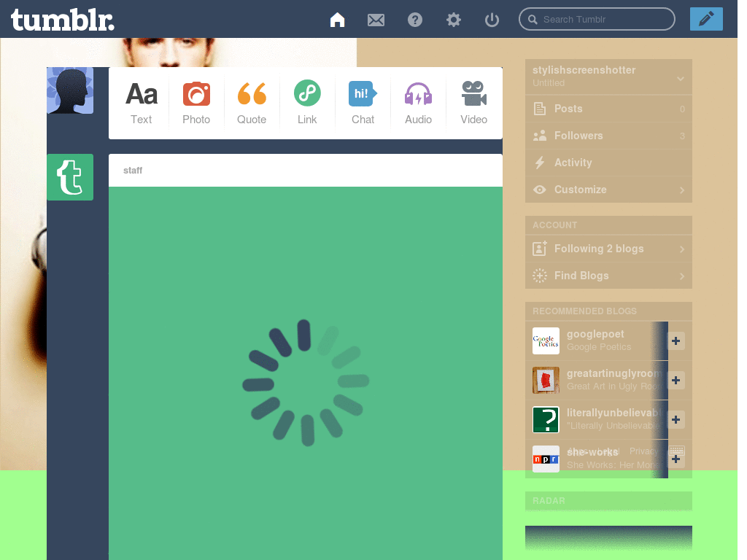Click the npr blog thumbnail
This screenshot has width=747, height=560.
click(x=546, y=459)
